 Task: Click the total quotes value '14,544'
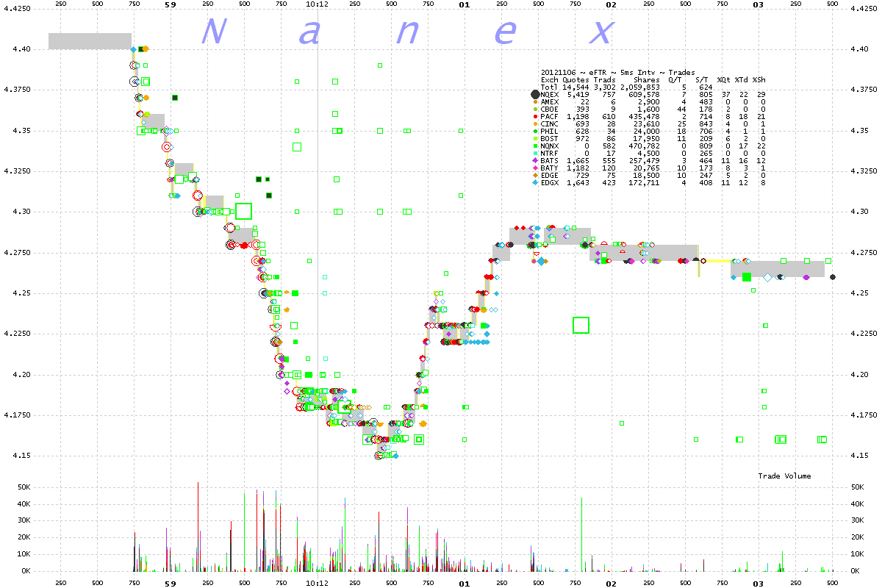576,87
